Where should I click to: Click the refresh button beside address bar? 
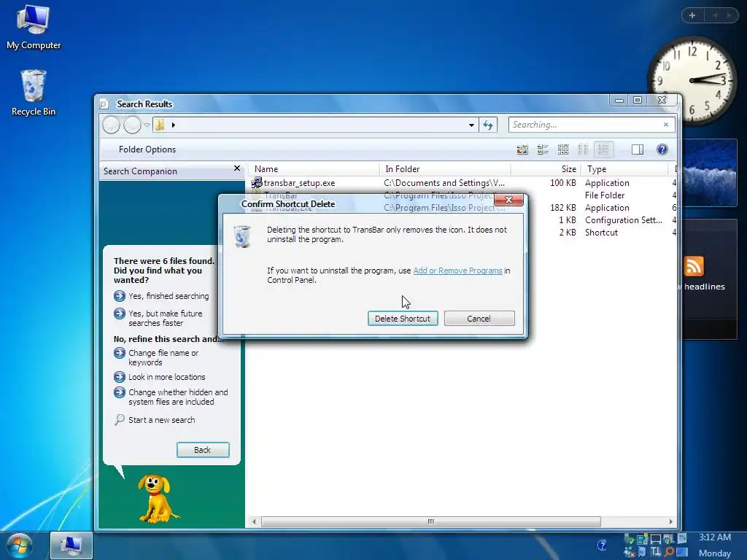pyautogui.click(x=488, y=125)
